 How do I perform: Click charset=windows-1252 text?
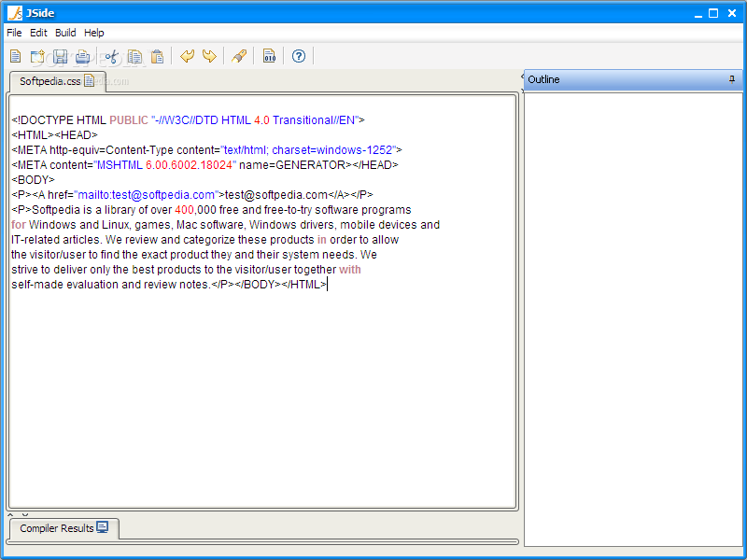click(x=332, y=150)
